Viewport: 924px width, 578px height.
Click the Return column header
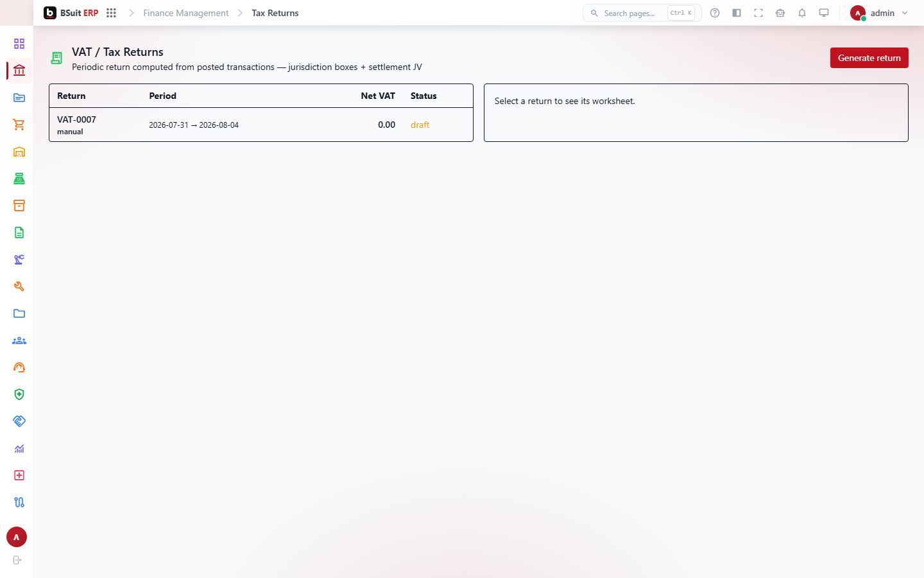click(x=71, y=96)
